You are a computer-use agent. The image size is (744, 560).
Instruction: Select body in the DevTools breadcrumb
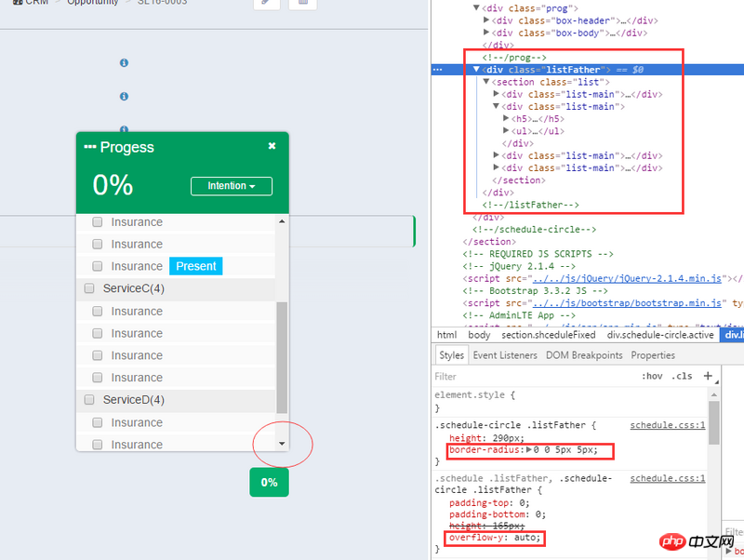tap(479, 335)
